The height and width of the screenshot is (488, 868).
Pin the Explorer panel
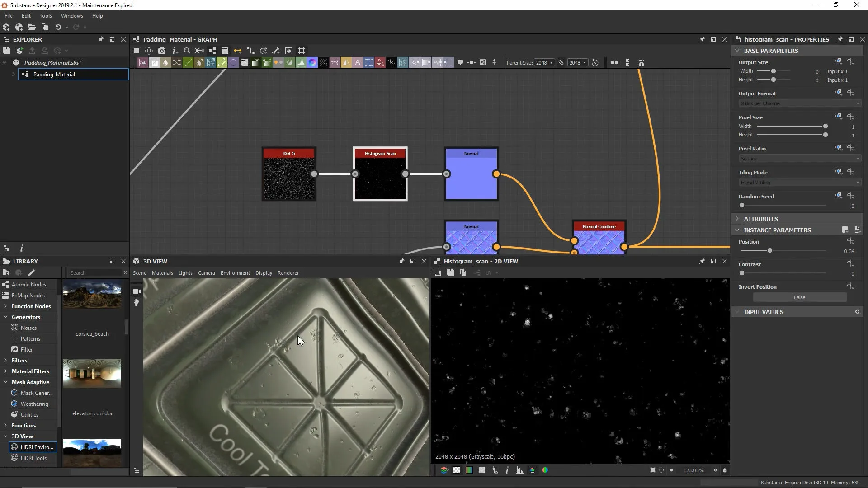(101, 39)
